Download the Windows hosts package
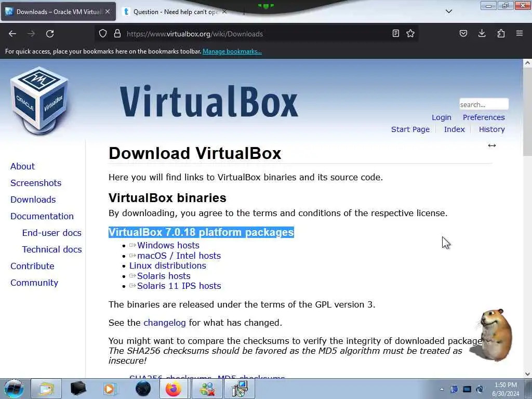532x399 pixels. pos(168,245)
